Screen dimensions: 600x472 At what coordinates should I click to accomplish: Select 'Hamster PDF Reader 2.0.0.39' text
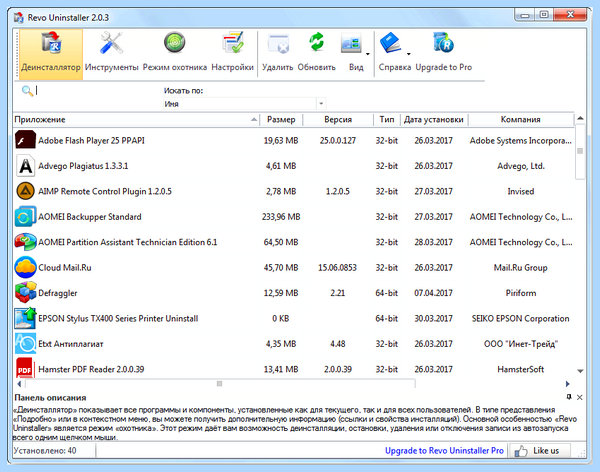click(91, 369)
